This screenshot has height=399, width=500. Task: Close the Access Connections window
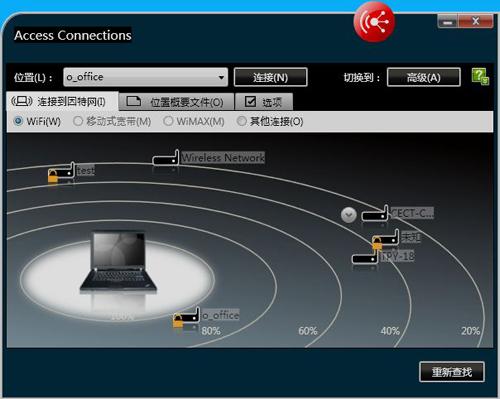point(476,21)
